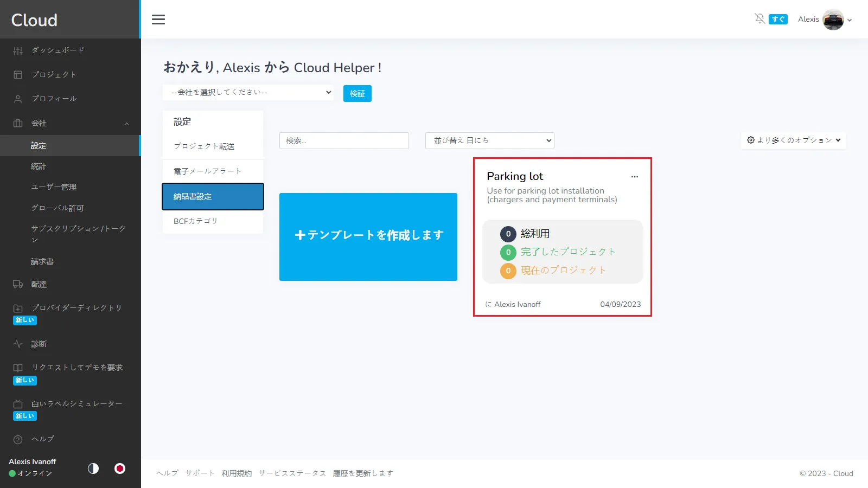Open three-dot menu on Parking lot card

tap(634, 177)
